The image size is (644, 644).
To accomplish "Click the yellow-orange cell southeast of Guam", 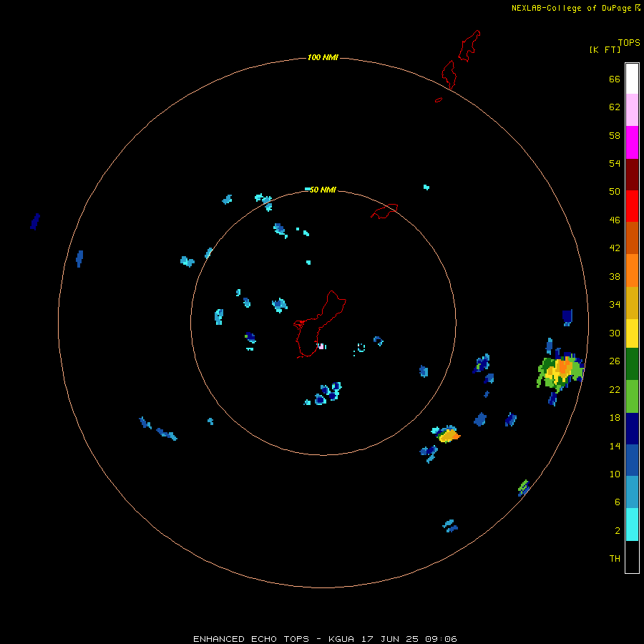I will point(449,435).
